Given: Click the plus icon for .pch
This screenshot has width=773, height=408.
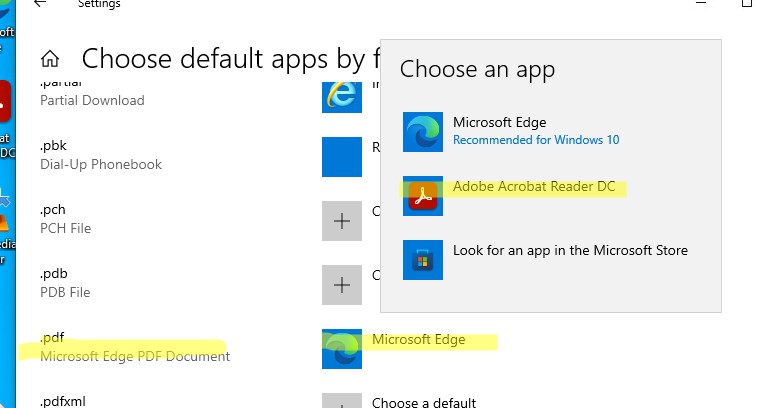Looking at the screenshot, I should pyautogui.click(x=342, y=221).
